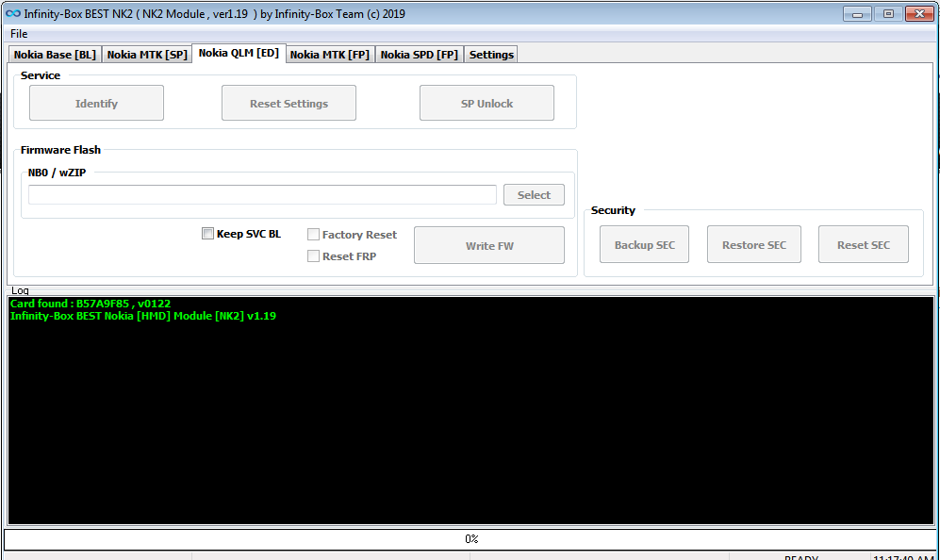Click the Infinity-Box logo in the title bar
Viewport: 940px width, 560px height.
(x=12, y=13)
